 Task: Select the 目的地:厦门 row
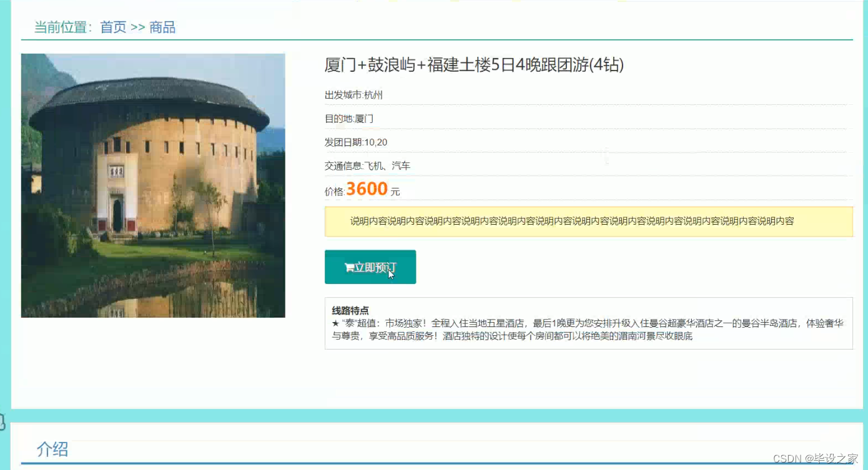pos(588,119)
